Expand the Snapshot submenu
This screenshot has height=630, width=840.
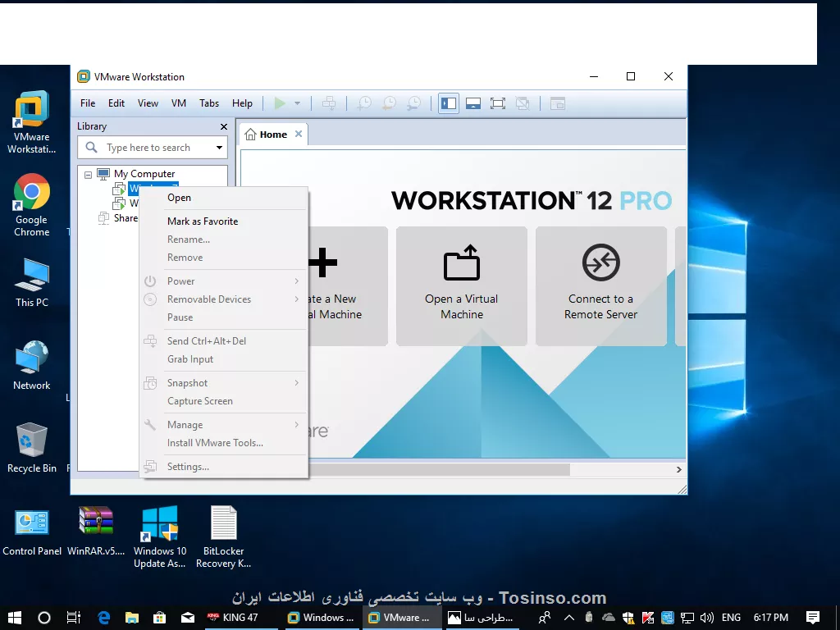coord(223,383)
